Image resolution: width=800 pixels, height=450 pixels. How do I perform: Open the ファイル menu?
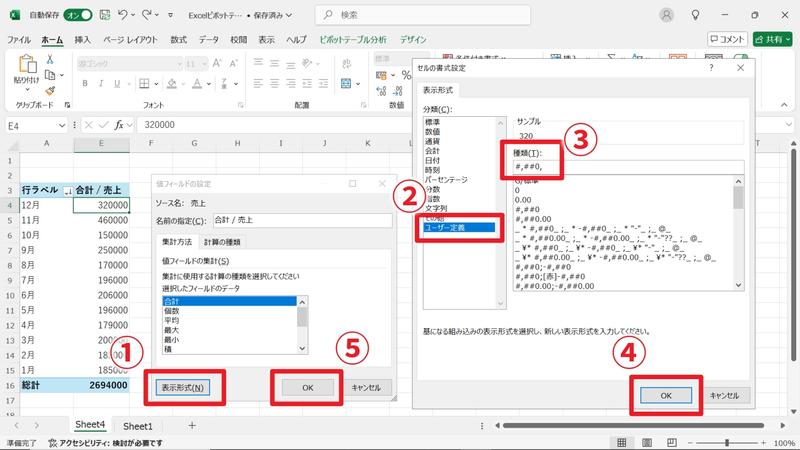(x=19, y=39)
